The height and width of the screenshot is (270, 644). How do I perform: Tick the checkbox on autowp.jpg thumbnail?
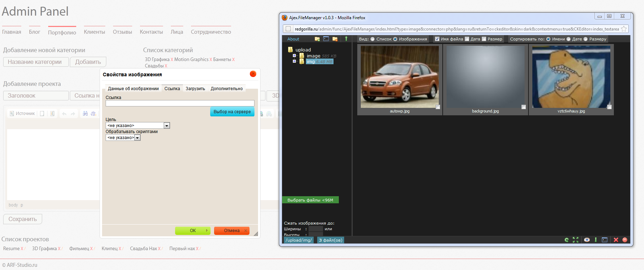(438, 107)
